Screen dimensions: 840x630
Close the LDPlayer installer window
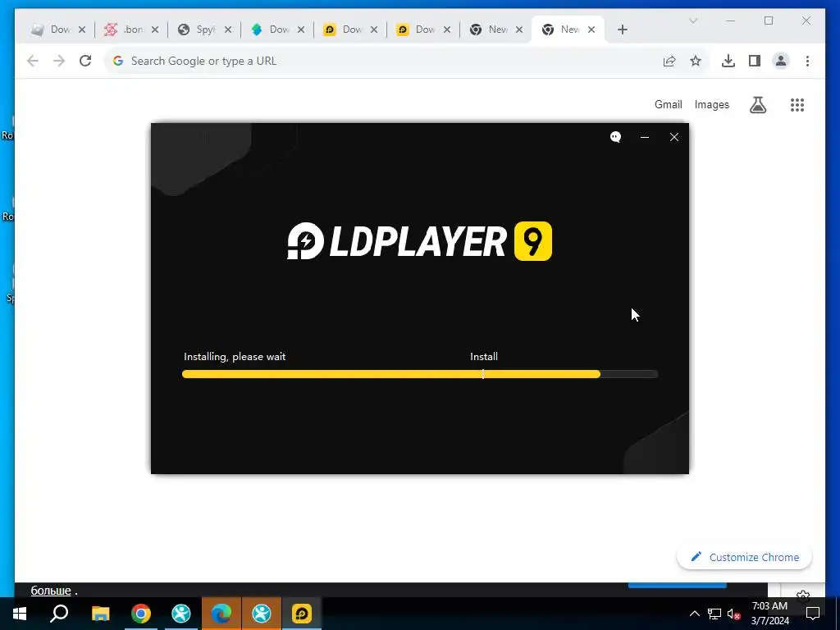point(674,137)
